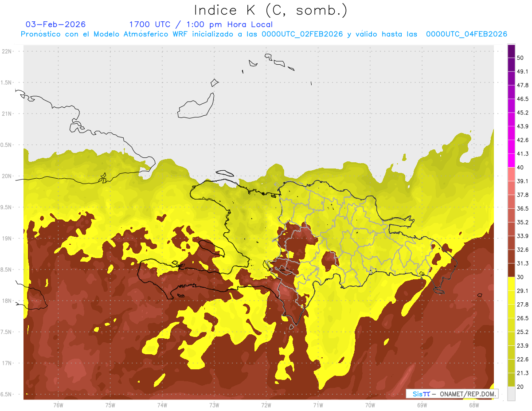Click the map title "Indice K (C, somb.)"
This screenshot has height=411, width=532.
[270, 11]
